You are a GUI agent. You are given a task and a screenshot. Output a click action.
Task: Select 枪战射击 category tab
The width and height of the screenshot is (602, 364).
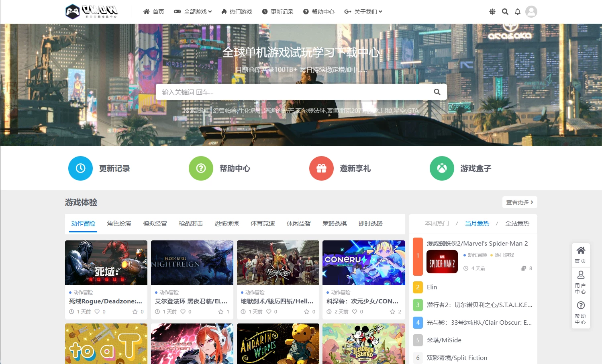[x=191, y=223]
